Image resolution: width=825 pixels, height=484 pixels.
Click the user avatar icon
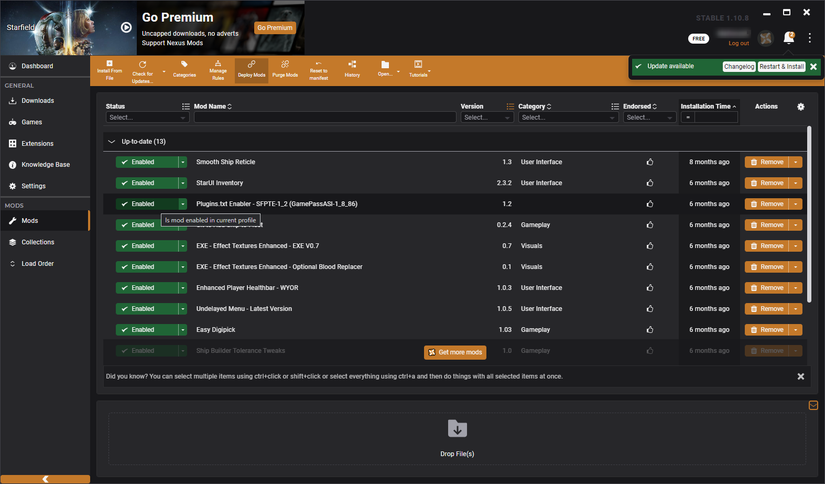coord(766,38)
